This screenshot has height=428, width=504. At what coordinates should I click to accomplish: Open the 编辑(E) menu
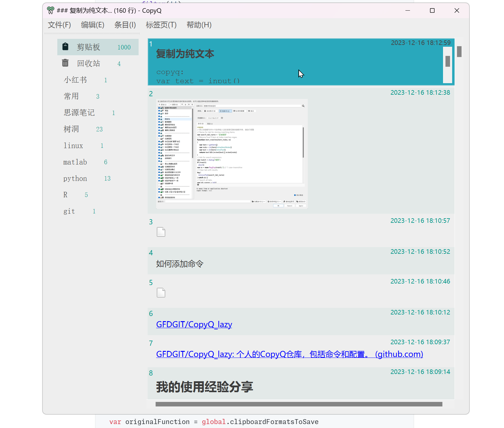coord(93,25)
